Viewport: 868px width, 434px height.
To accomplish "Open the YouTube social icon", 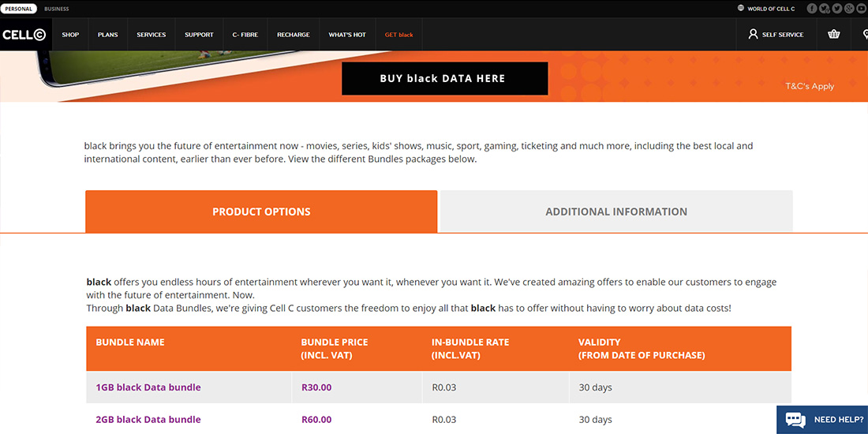I will tap(862, 9).
